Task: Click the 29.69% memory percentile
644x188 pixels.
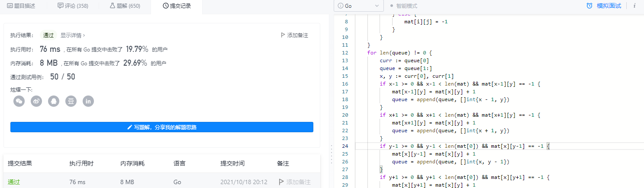Action: click(x=135, y=63)
